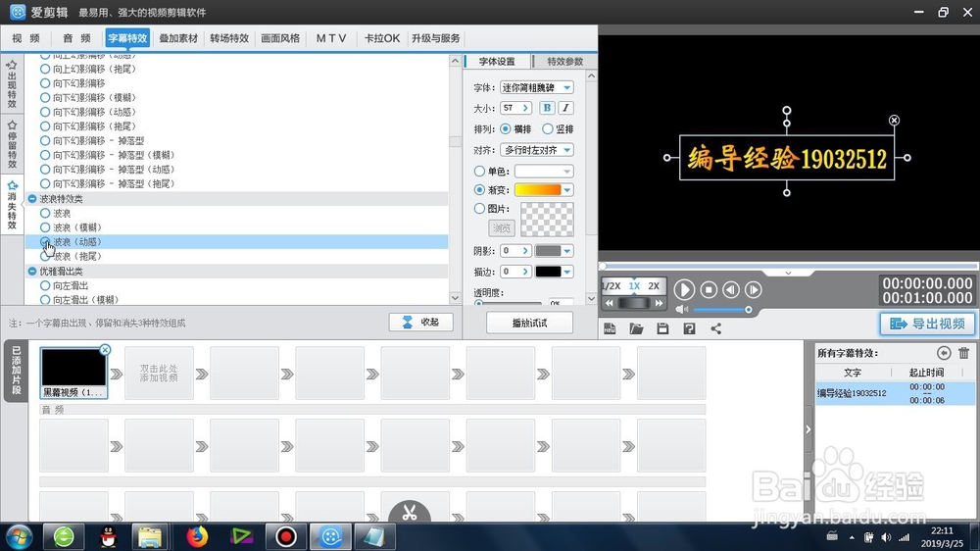The image size is (980, 551).
Task: Select the 向下幻影漂移 effect option
Action: [45, 83]
